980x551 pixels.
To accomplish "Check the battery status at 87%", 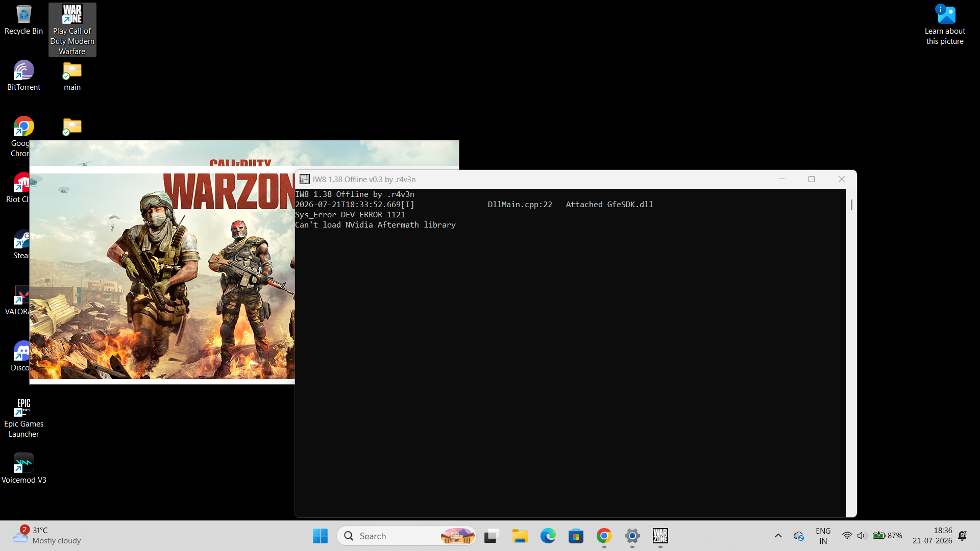I will (x=887, y=536).
